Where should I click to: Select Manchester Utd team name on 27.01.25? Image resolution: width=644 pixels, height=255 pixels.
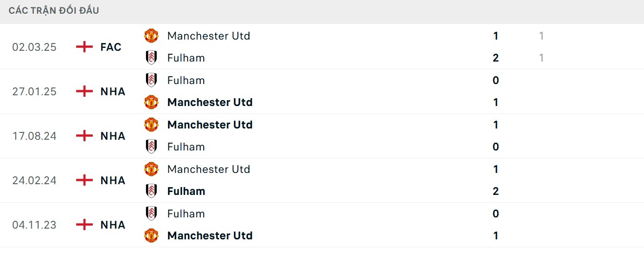click(x=209, y=102)
